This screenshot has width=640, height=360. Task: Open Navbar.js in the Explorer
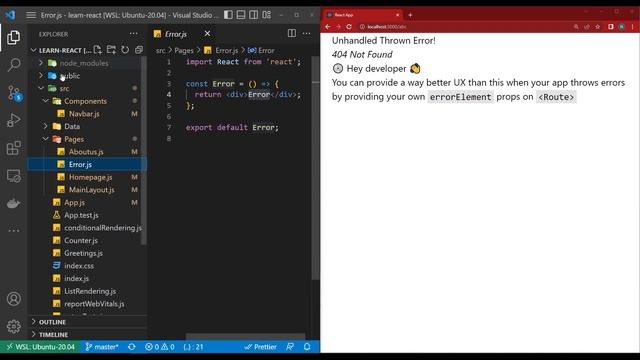pyautogui.click(x=84, y=113)
